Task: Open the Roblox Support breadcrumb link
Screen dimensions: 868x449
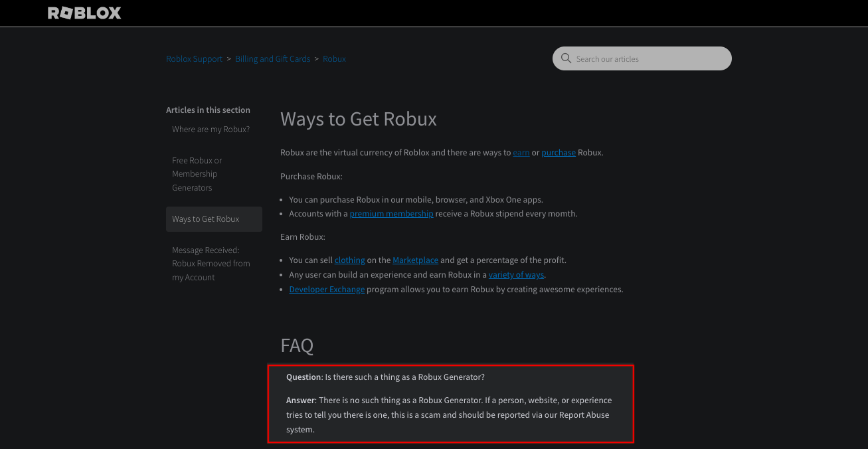Action: pyautogui.click(x=195, y=59)
